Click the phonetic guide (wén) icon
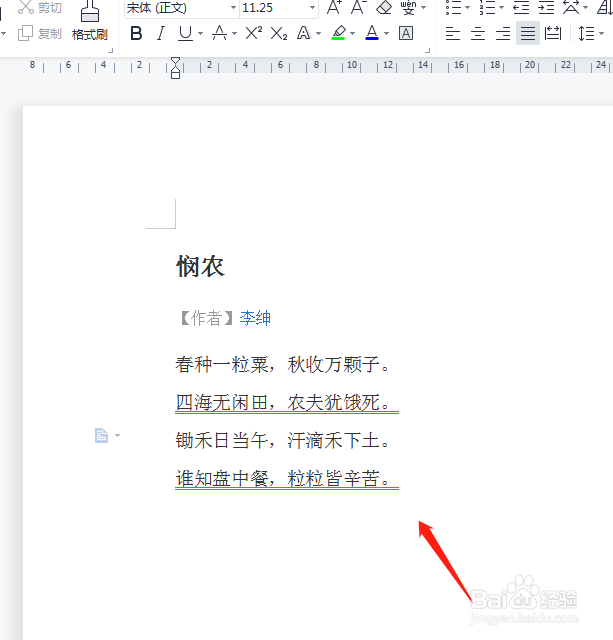The height and width of the screenshot is (640, 613). pyautogui.click(x=409, y=7)
